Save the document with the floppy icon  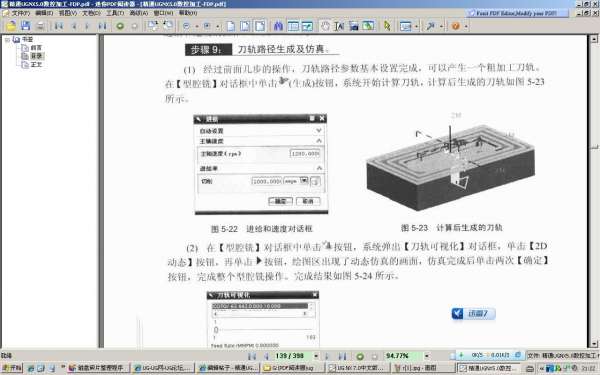[x=26, y=26]
